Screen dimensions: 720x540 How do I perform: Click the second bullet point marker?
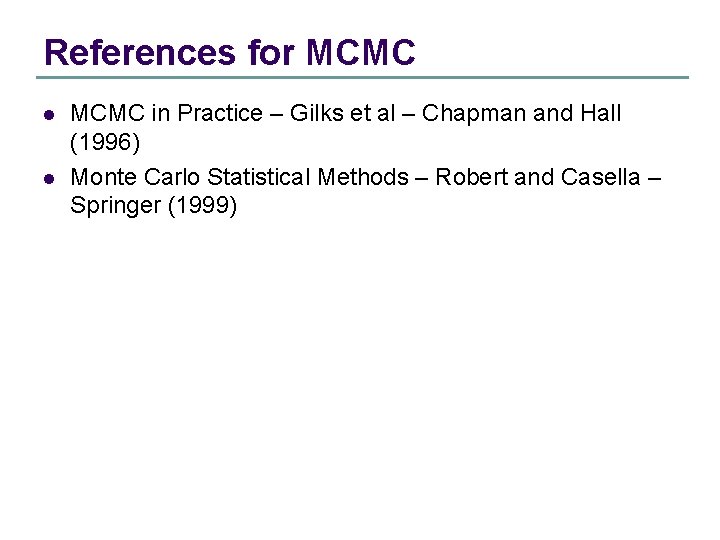46,179
